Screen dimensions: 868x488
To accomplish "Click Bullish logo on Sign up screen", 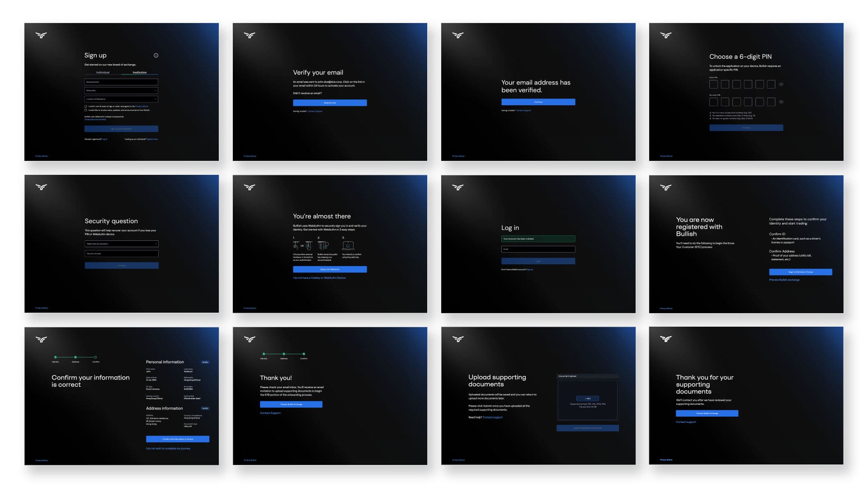I will tap(41, 35).
